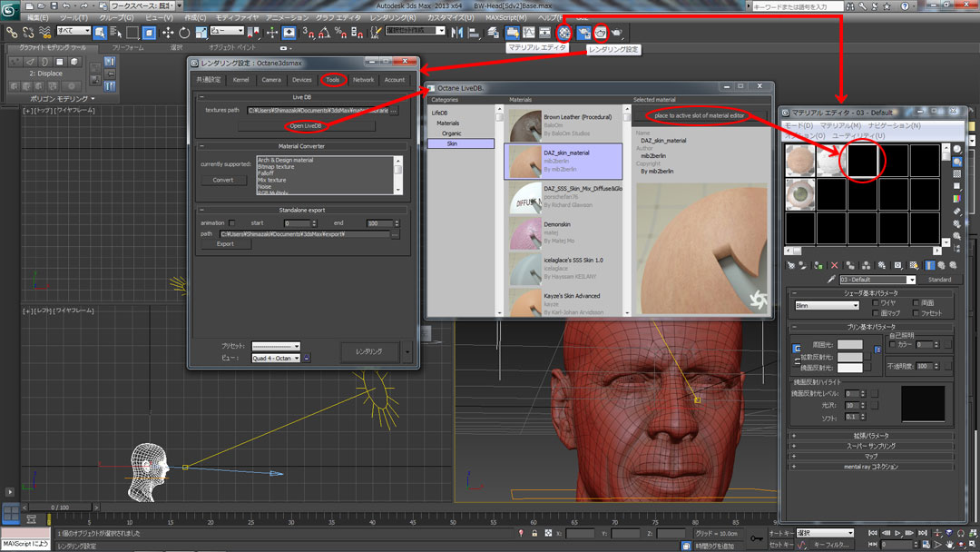Enable the ワイヤ (Wire) shader checkbox
Viewport: 980px width, 552px height.
(875, 303)
